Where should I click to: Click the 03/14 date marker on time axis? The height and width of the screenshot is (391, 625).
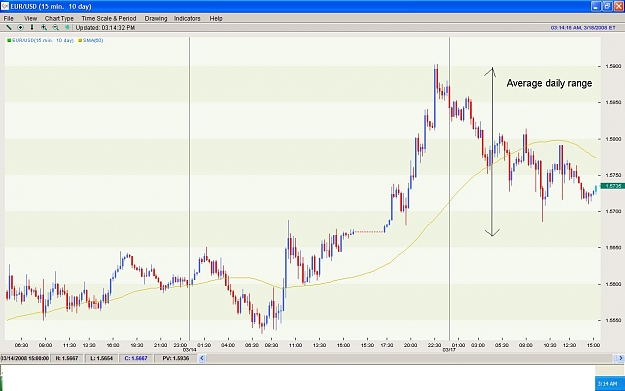point(190,350)
